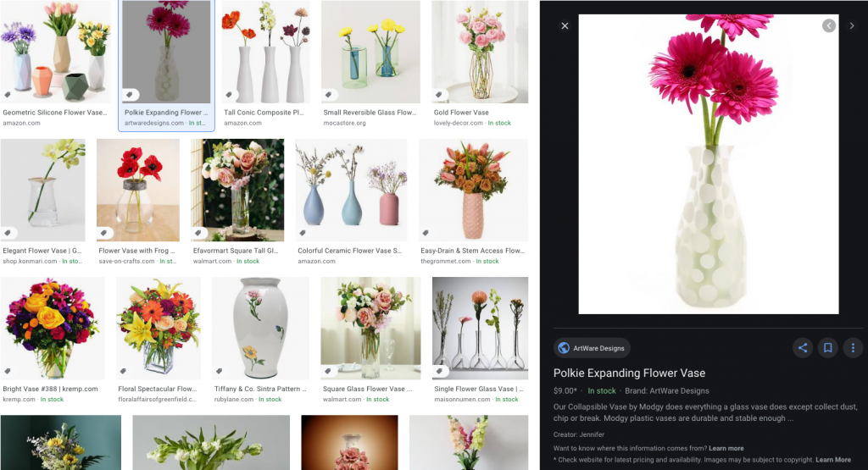The width and height of the screenshot is (868, 470).
Task: Open Elegant Flower Vase thumbnail
Action: [x=42, y=190]
